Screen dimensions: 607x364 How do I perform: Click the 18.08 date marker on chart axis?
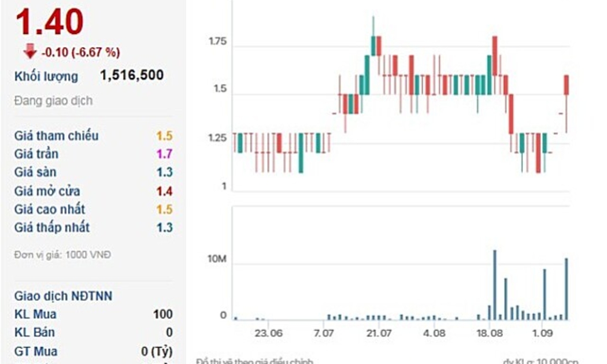[x=489, y=333]
